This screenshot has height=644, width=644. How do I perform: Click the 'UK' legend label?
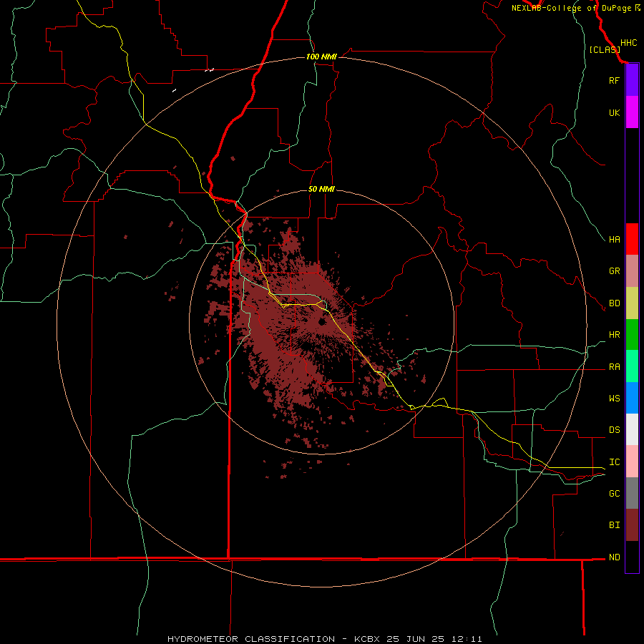(x=614, y=112)
